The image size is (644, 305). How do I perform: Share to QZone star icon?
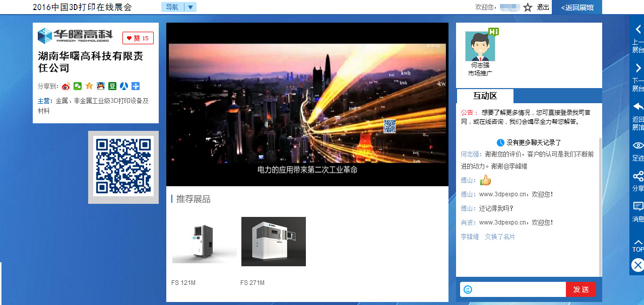[x=89, y=86]
